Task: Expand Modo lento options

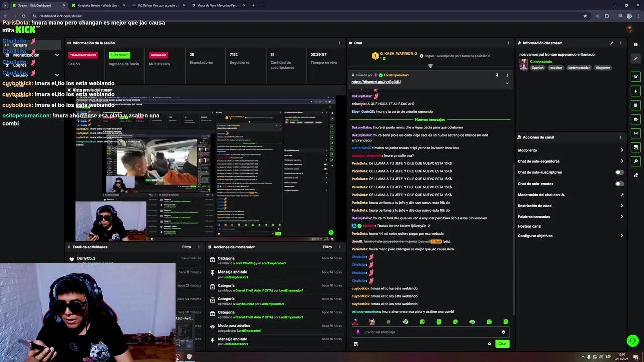Action: [622, 150]
